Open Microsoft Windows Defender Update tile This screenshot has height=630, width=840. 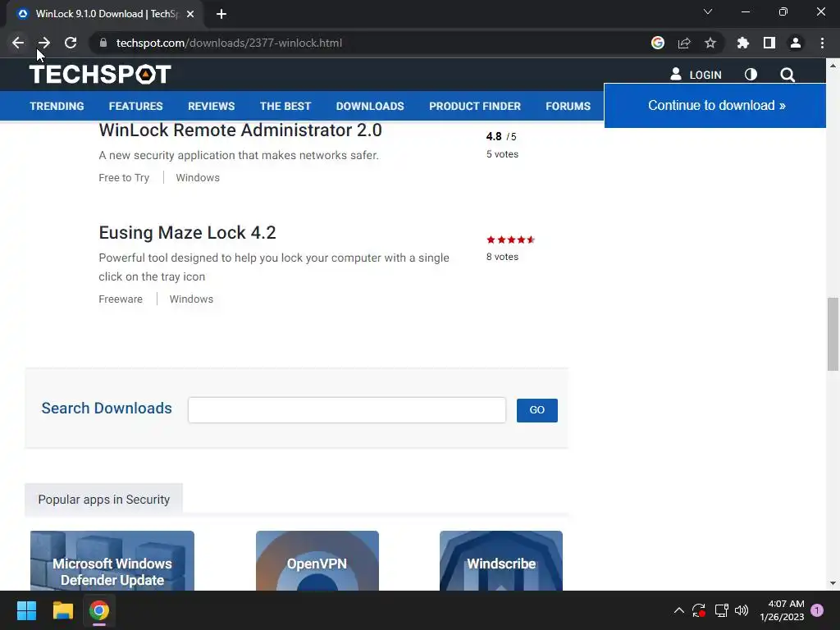[x=112, y=561]
